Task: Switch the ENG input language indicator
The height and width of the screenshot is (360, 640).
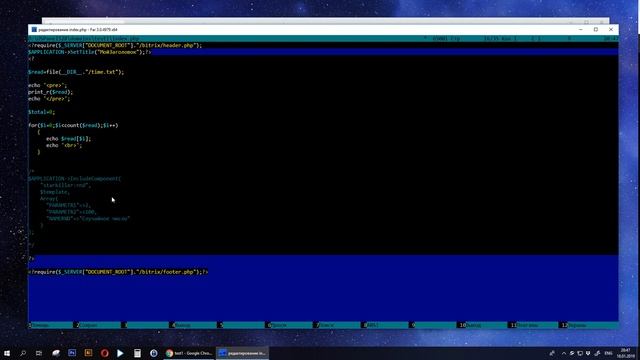Action: (609, 353)
